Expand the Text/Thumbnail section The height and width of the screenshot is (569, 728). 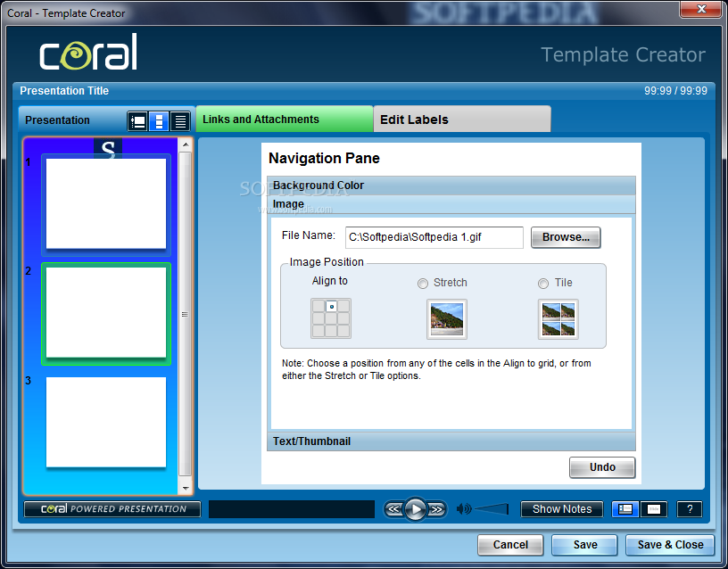pos(451,441)
